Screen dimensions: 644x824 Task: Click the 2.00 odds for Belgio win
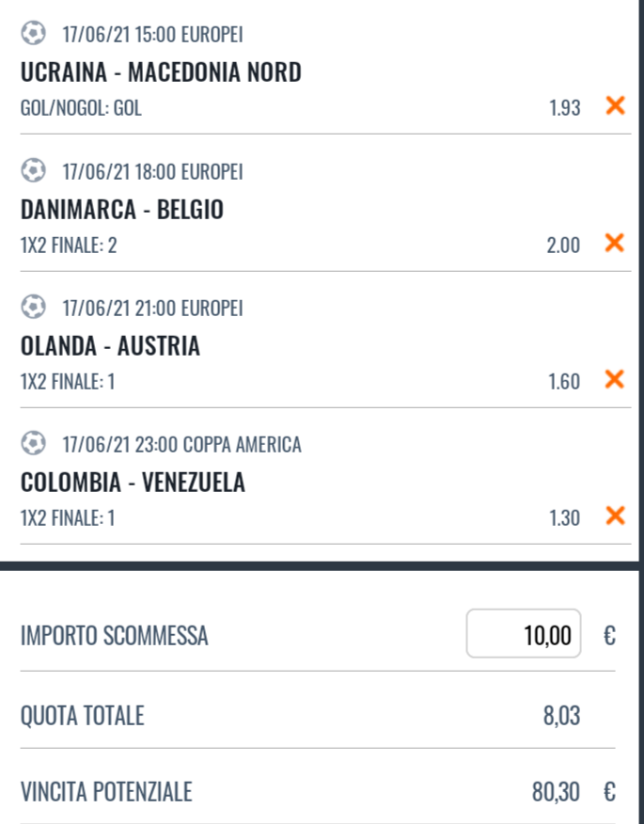tap(564, 245)
